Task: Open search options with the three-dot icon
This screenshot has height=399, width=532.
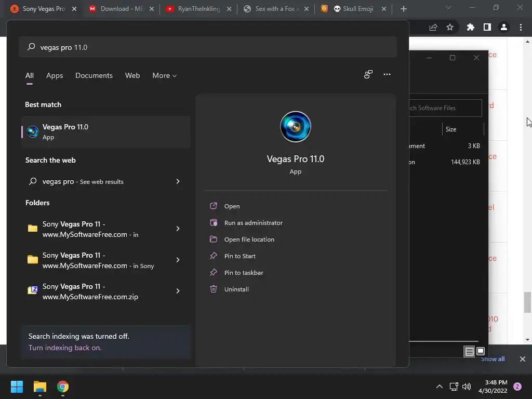Action: click(x=387, y=74)
